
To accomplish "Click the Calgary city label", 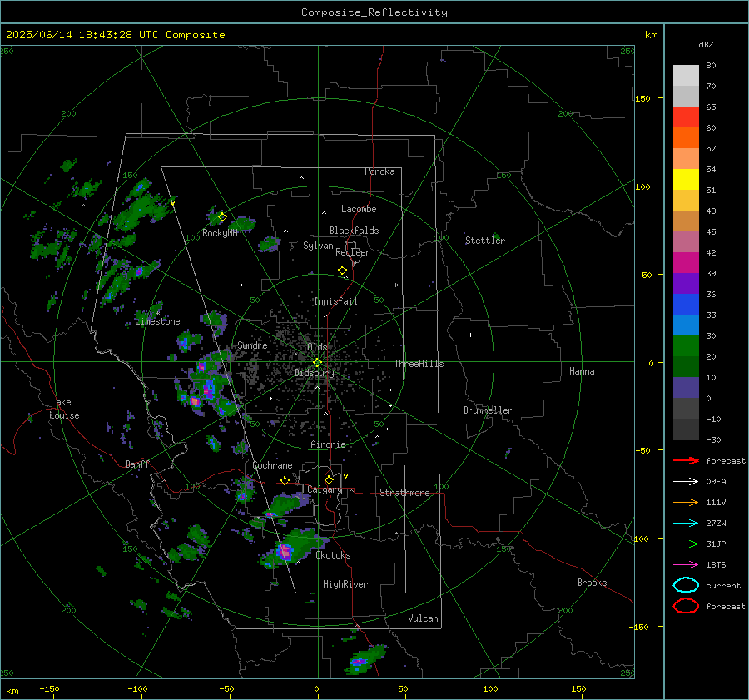I will tap(325, 489).
